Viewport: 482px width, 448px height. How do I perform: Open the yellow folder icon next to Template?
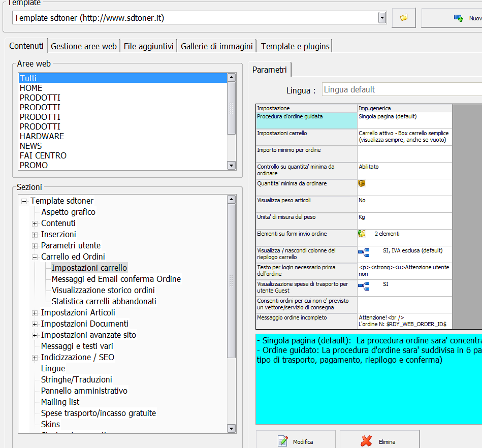(404, 18)
